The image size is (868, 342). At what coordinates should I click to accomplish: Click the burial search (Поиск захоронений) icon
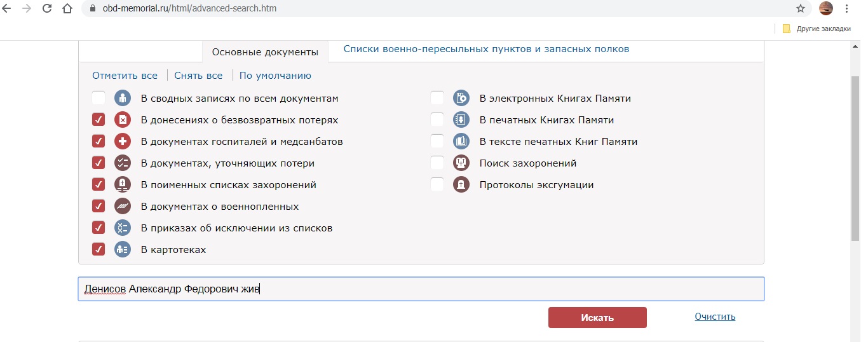click(461, 163)
